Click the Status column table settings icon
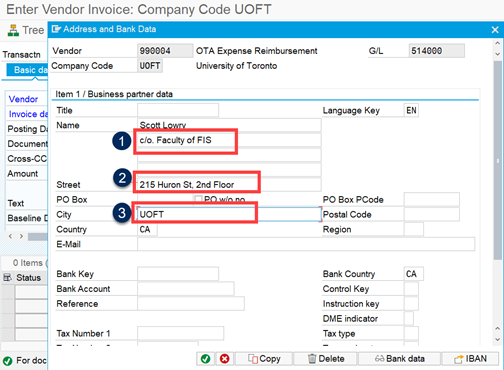The image size is (504, 370). tap(7, 277)
